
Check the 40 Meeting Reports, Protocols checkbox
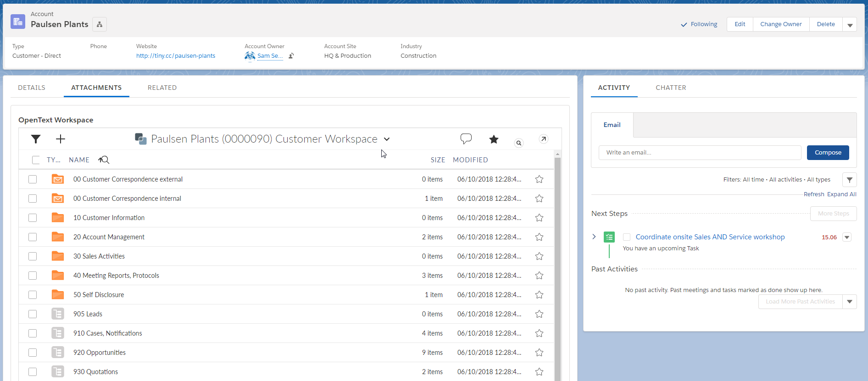click(x=33, y=276)
